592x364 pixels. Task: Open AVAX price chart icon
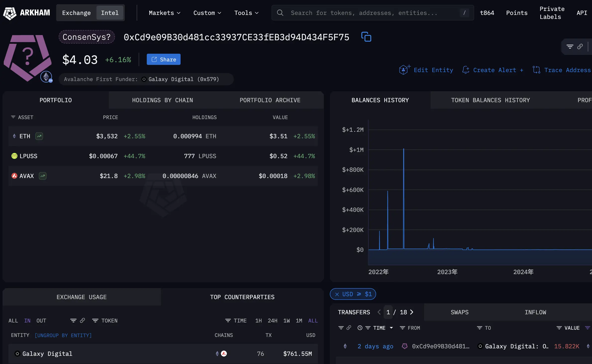click(43, 176)
